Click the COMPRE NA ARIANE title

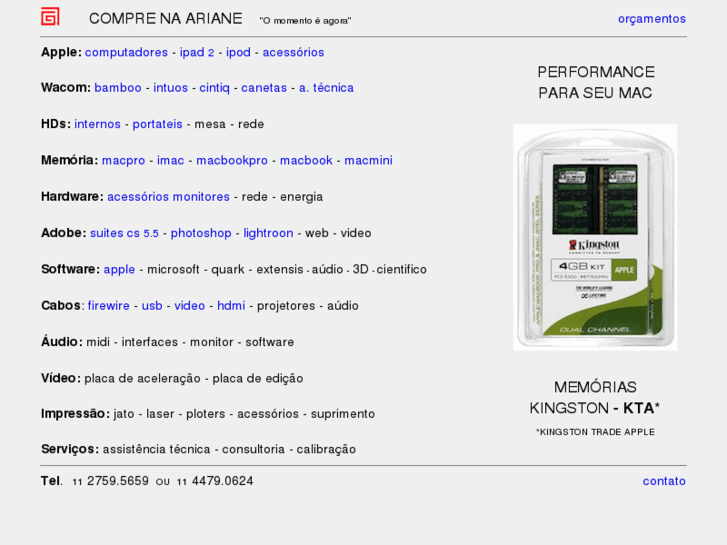click(166, 19)
